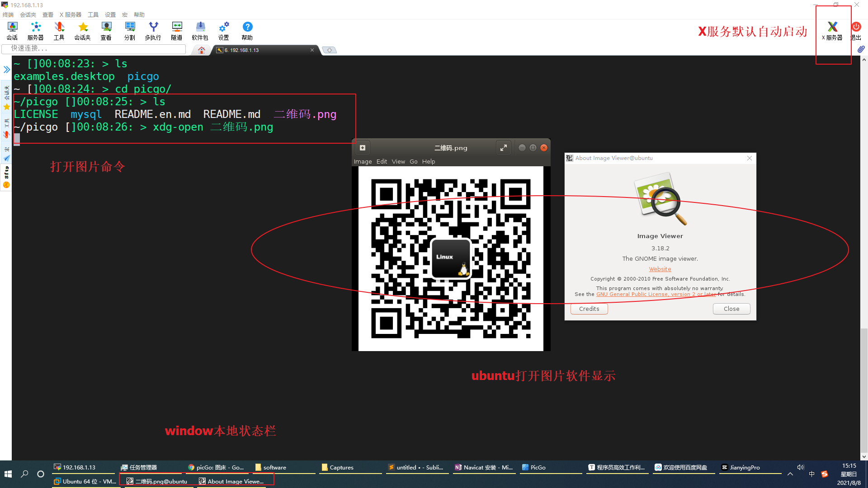This screenshot has width=868, height=488.
Task: Click the Credits button
Action: coord(589,309)
